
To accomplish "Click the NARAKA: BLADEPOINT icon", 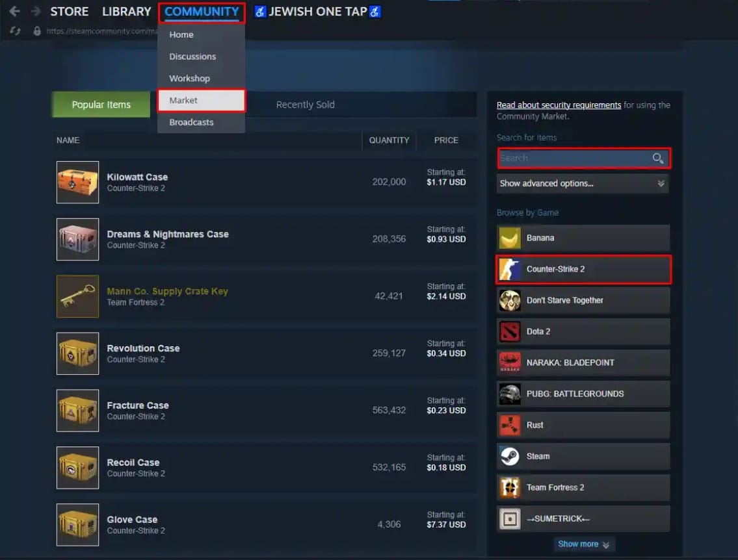I will (x=510, y=363).
